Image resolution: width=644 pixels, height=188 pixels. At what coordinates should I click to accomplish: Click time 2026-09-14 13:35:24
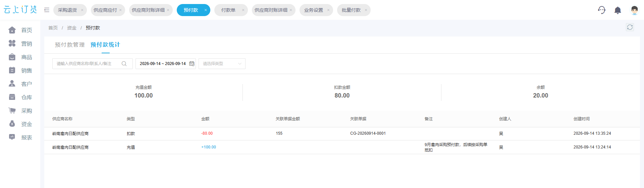592,133
